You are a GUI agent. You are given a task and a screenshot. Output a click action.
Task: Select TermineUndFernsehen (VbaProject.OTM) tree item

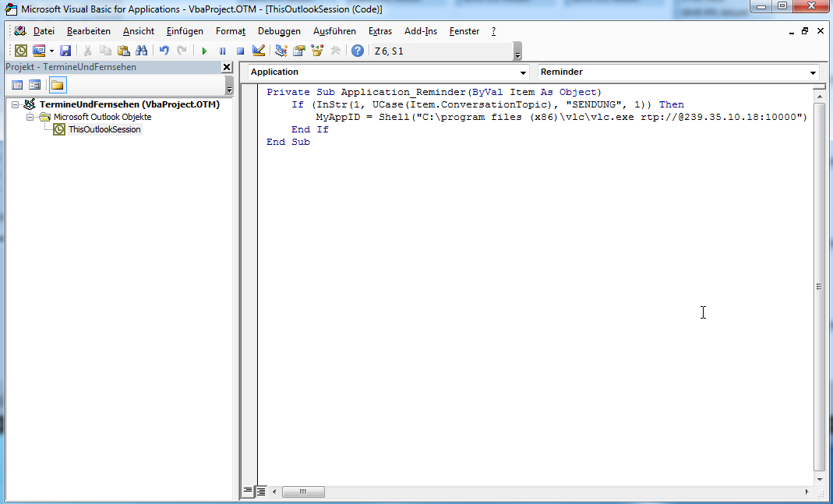point(129,104)
